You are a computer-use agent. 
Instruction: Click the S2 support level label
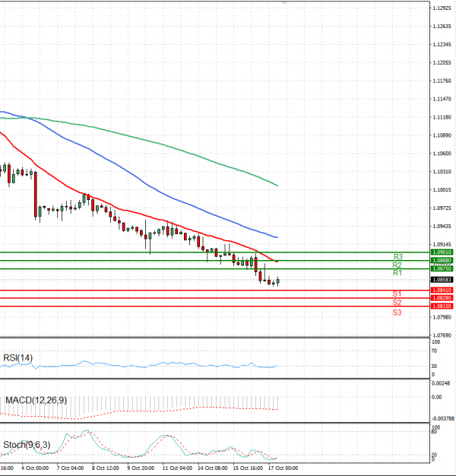(397, 303)
